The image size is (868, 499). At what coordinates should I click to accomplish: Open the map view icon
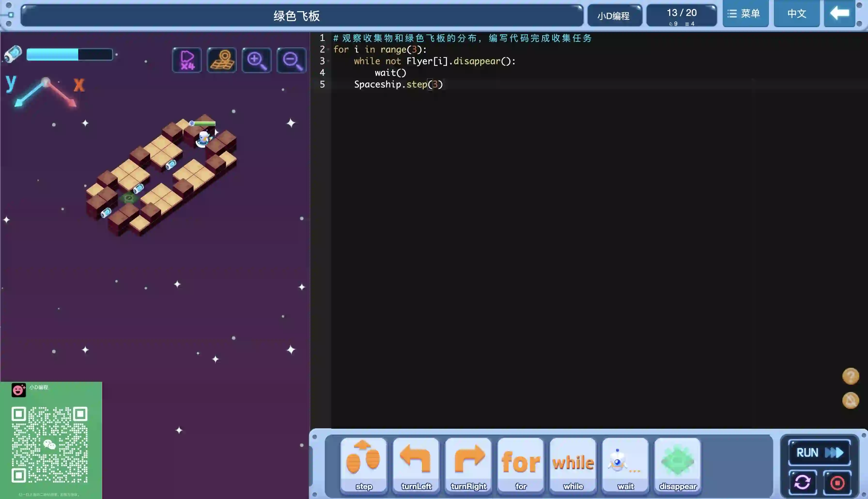pos(222,60)
